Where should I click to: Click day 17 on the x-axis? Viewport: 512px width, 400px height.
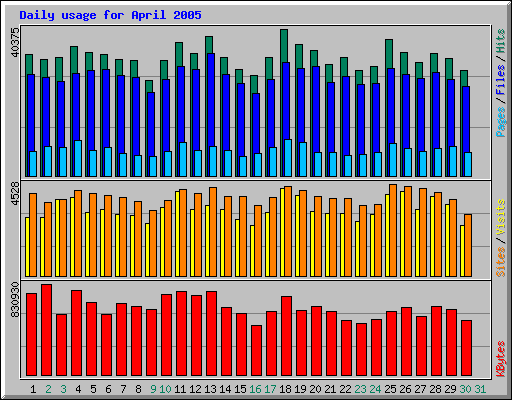tap(270, 389)
